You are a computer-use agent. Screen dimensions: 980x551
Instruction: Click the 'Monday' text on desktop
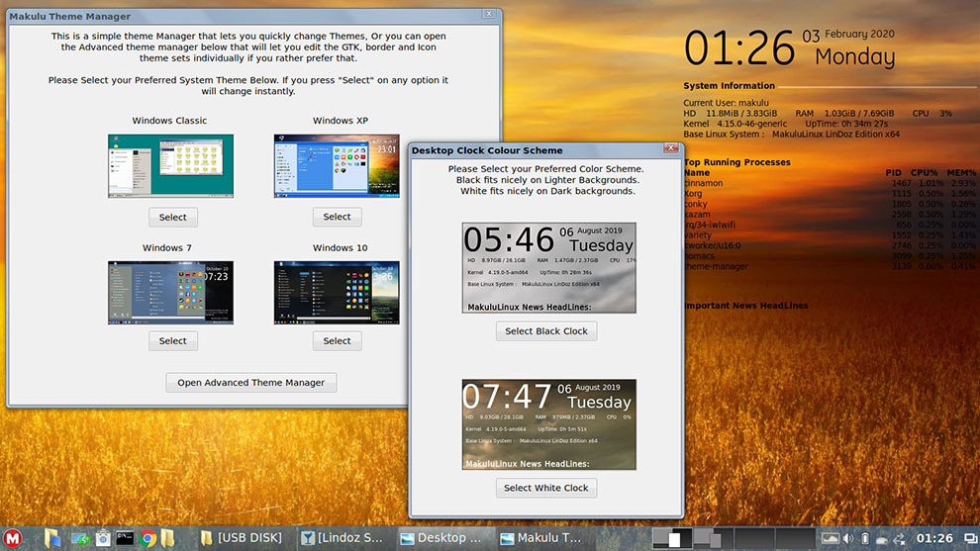(855, 56)
